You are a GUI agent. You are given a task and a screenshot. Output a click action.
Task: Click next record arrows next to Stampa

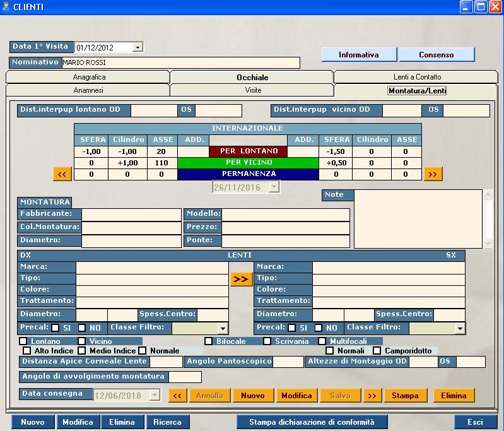372,396
